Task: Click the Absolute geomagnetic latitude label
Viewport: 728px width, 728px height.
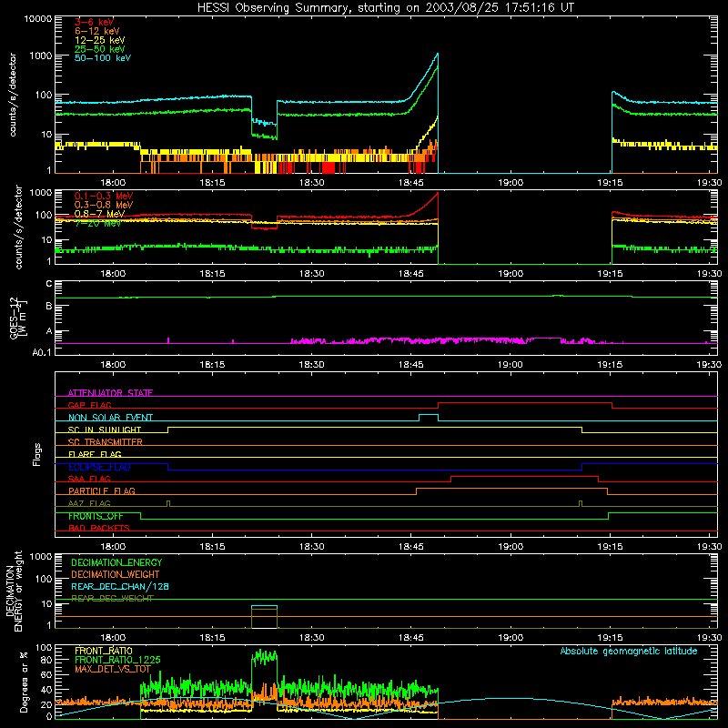Action: pos(629,651)
